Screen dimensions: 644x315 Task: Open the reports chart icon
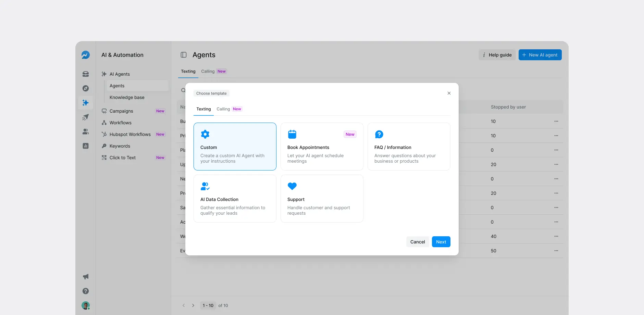coord(86,146)
